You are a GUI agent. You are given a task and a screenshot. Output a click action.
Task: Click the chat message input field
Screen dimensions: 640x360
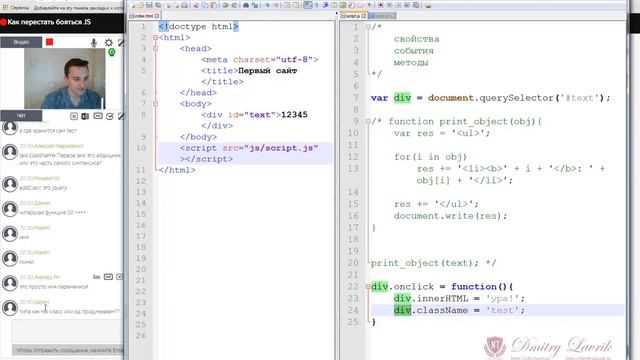[67, 331]
